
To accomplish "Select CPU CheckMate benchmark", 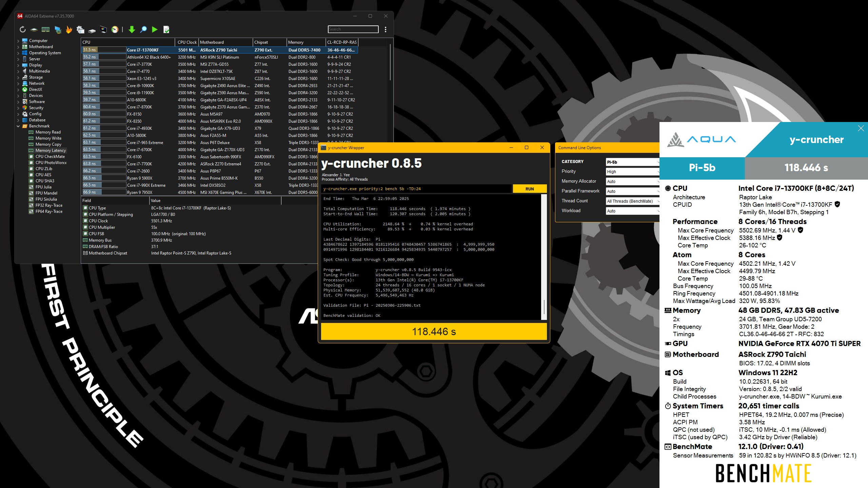I will click(50, 157).
